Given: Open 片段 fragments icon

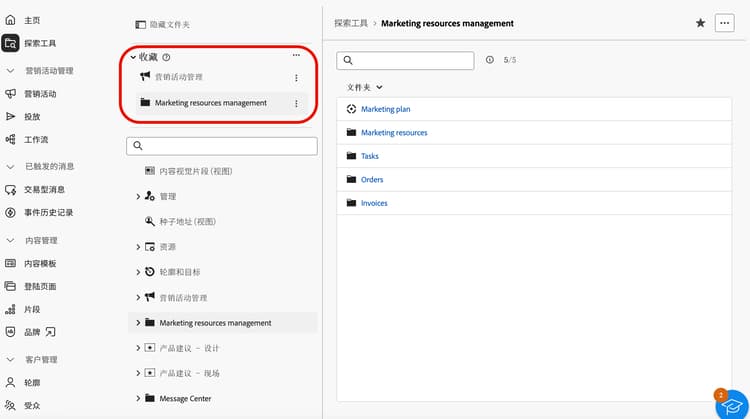Looking at the screenshot, I should 11,309.
